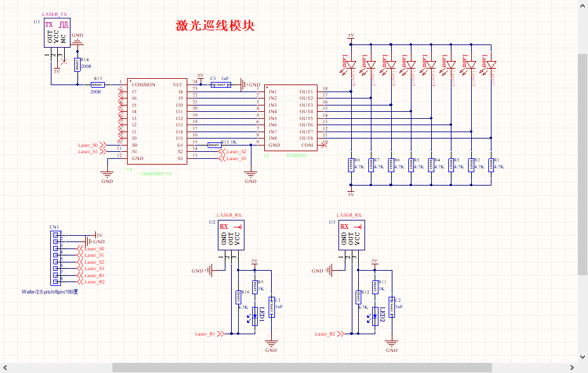Select the red schematic title text
The height and width of the screenshot is (373, 588).
[215, 26]
